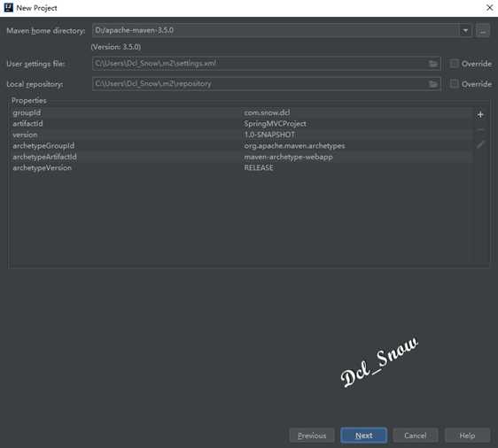
Task: Select the version property row
Action: pyautogui.click(x=242, y=135)
